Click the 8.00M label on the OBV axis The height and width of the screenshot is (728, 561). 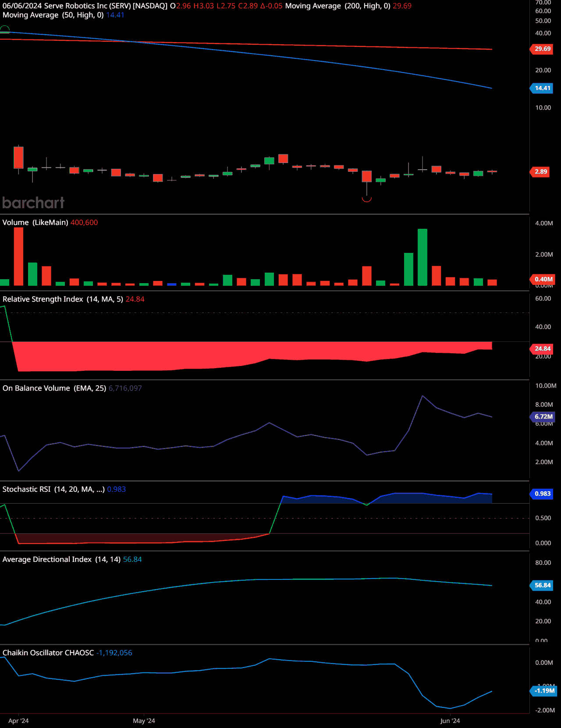point(544,405)
